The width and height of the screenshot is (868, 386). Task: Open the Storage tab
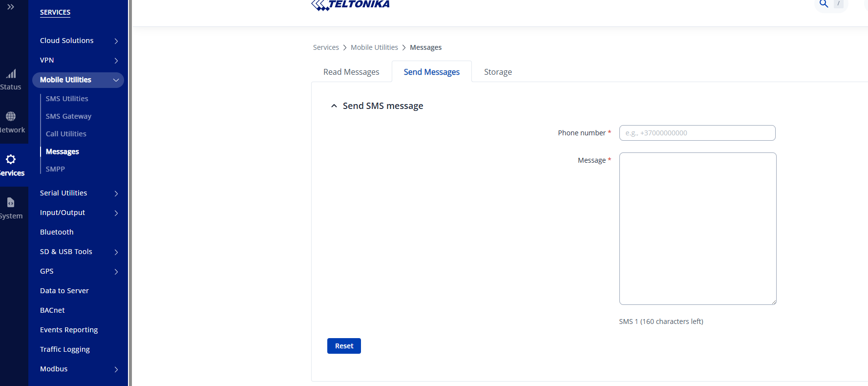(x=498, y=72)
